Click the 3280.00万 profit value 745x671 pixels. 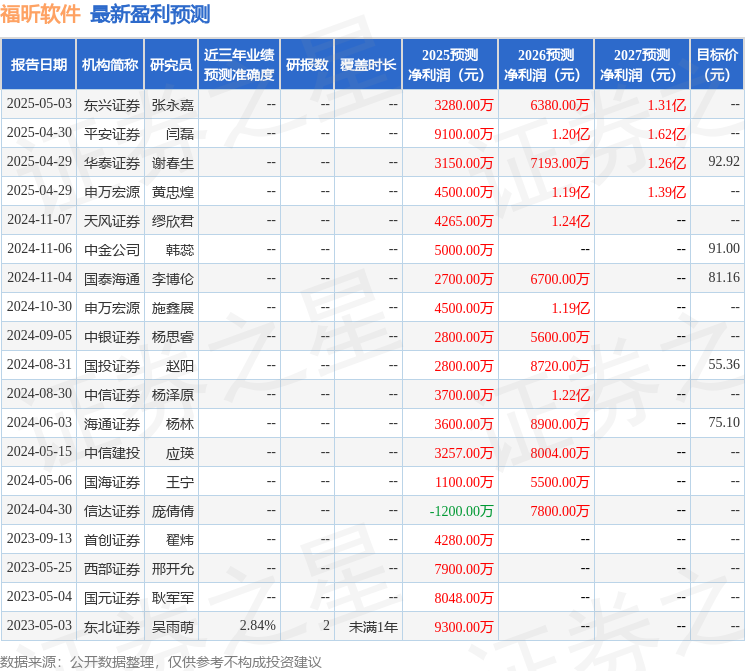pos(464,105)
